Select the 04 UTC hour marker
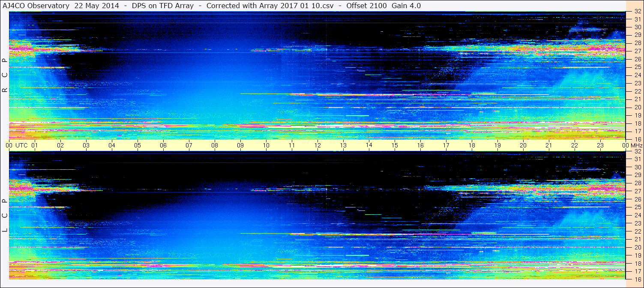 112,145
